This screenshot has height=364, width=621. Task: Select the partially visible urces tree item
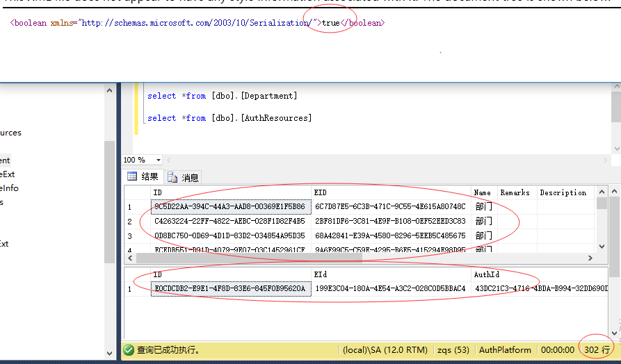[x=10, y=133]
